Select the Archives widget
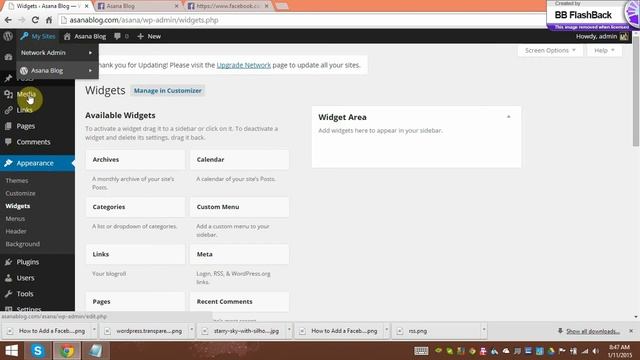Image resolution: width=640 pixels, height=360 pixels. 135,160
